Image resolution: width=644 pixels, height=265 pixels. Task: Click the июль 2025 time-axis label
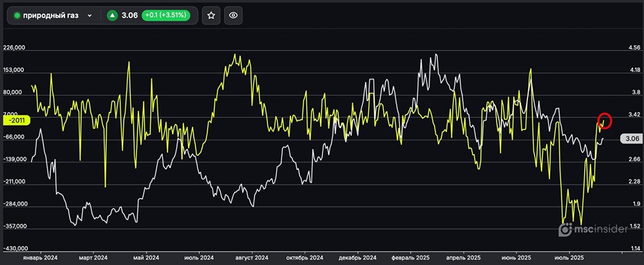569,258
